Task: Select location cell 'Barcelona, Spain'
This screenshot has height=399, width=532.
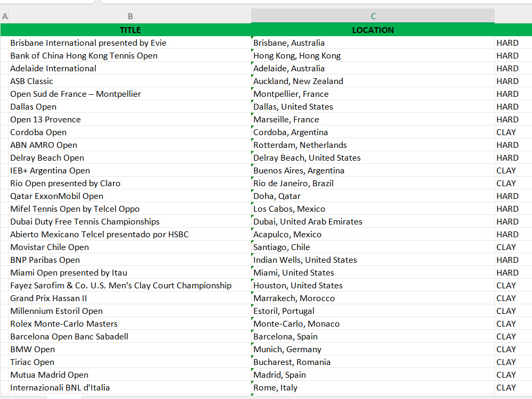Action: [373, 337]
